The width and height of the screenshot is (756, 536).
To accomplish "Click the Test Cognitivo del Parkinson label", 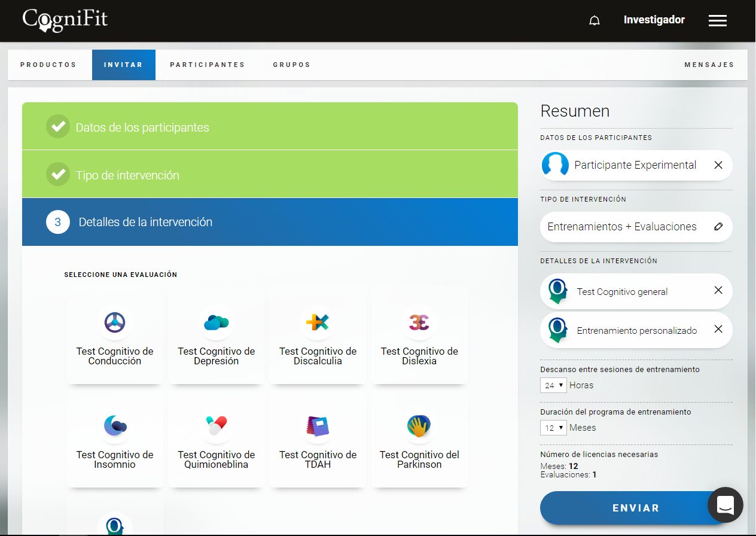I will point(419,459).
